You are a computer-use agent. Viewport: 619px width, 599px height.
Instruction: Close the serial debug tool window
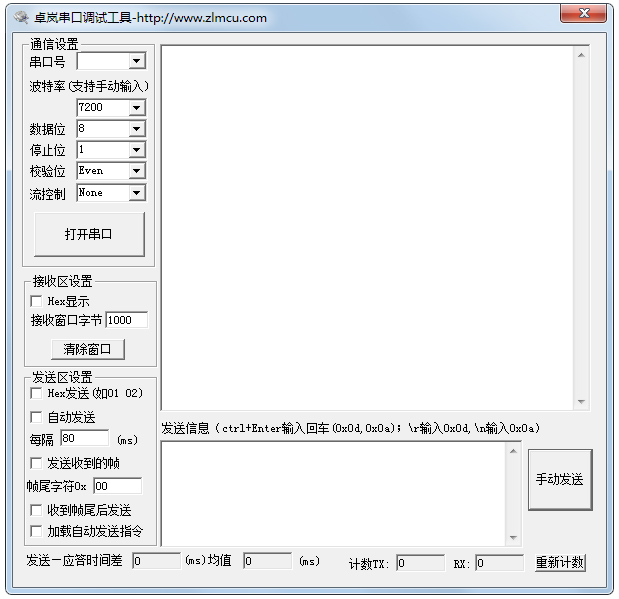583,13
